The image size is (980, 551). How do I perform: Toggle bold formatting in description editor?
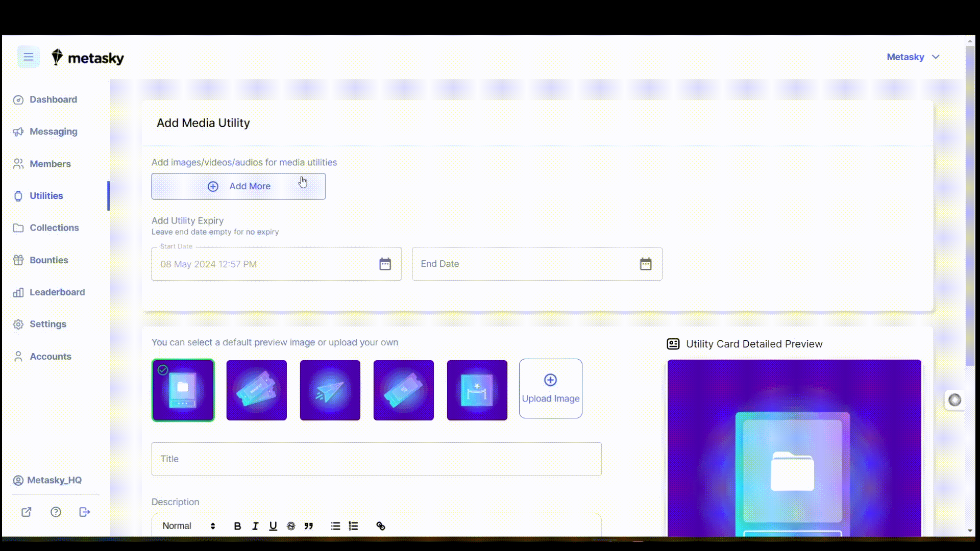click(x=237, y=526)
